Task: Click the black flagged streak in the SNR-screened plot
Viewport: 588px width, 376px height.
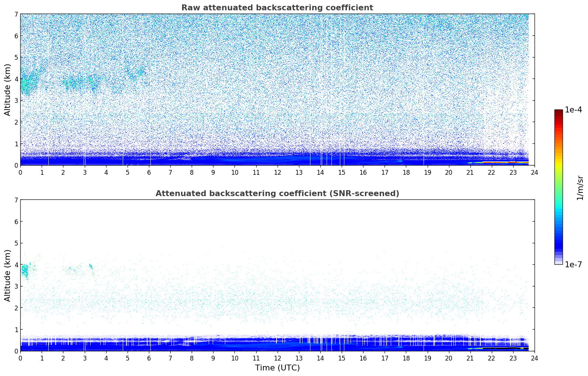Action: (x=505, y=348)
